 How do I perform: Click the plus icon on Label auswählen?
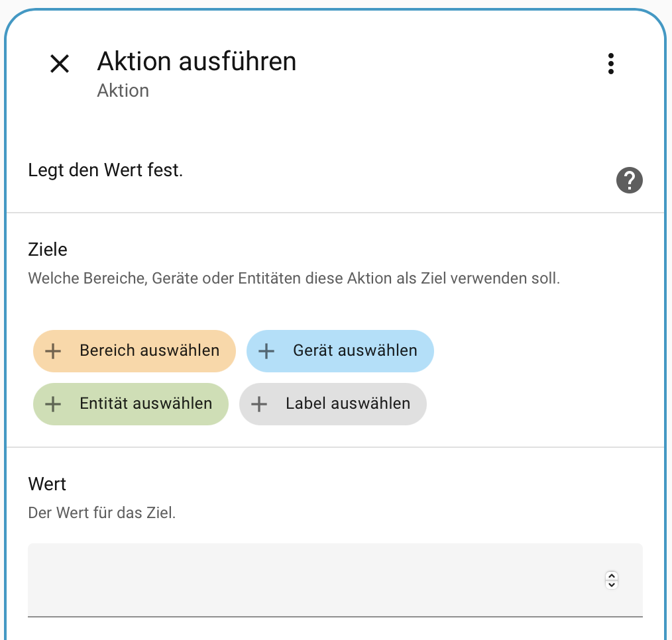[x=259, y=403]
